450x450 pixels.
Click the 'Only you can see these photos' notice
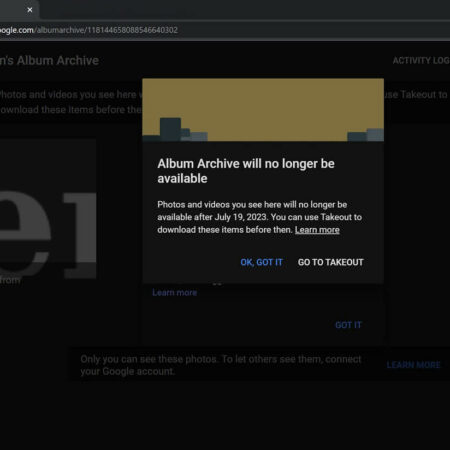click(221, 365)
